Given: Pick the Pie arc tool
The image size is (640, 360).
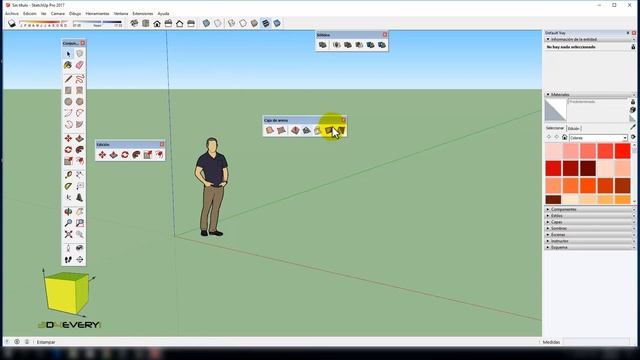Looking at the screenshot, I should pos(80,124).
